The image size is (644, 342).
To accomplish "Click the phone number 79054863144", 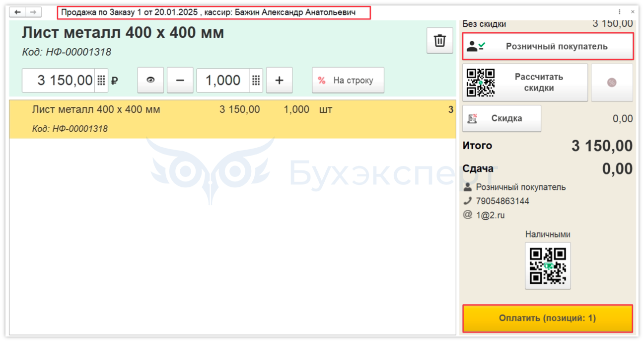I will [x=502, y=201].
